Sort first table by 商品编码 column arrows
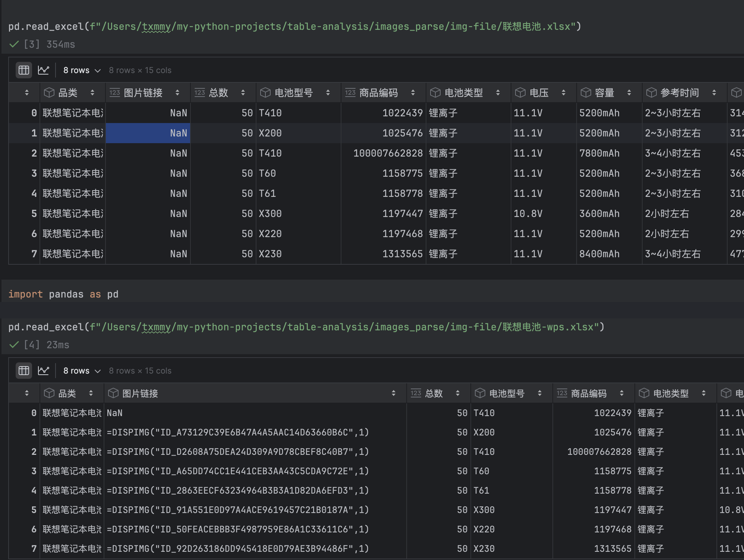 click(413, 93)
